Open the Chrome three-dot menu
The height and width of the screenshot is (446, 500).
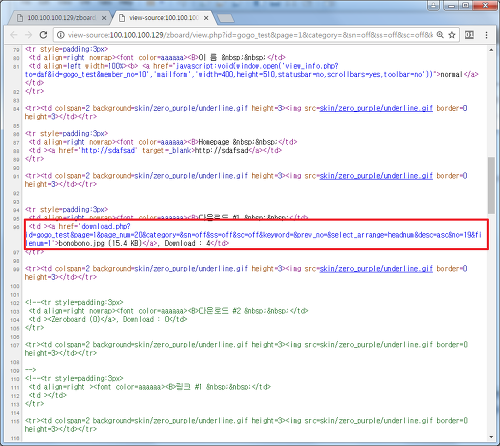(x=486, y=35)
